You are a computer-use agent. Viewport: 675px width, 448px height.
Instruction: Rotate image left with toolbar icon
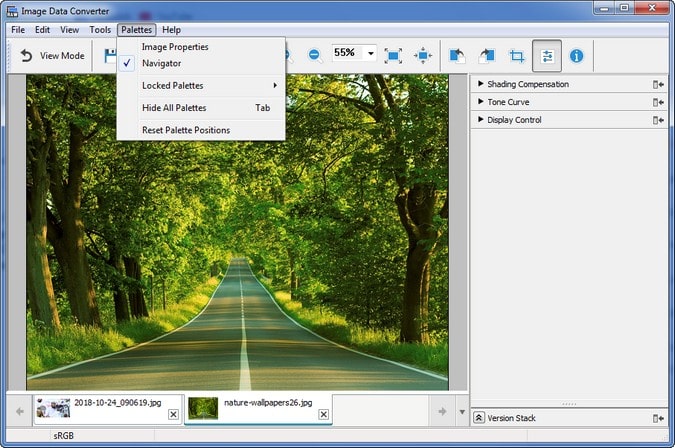tap(457, 56)
